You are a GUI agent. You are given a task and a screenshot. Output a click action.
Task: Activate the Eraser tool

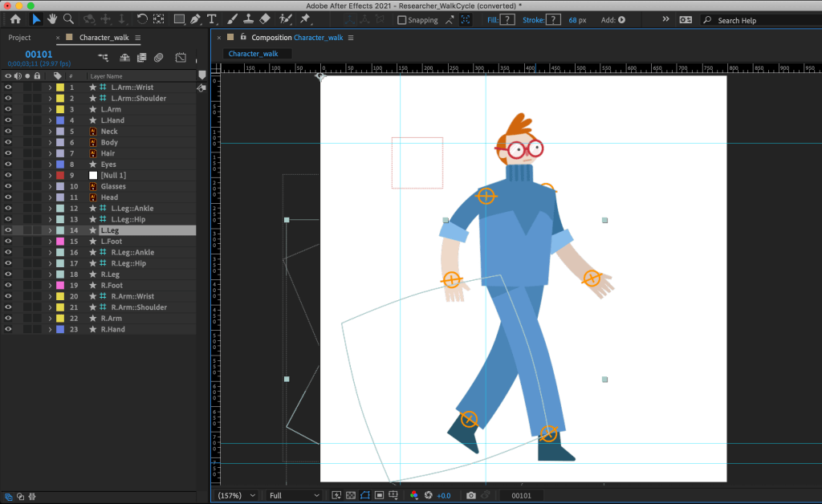coord(266,19)
